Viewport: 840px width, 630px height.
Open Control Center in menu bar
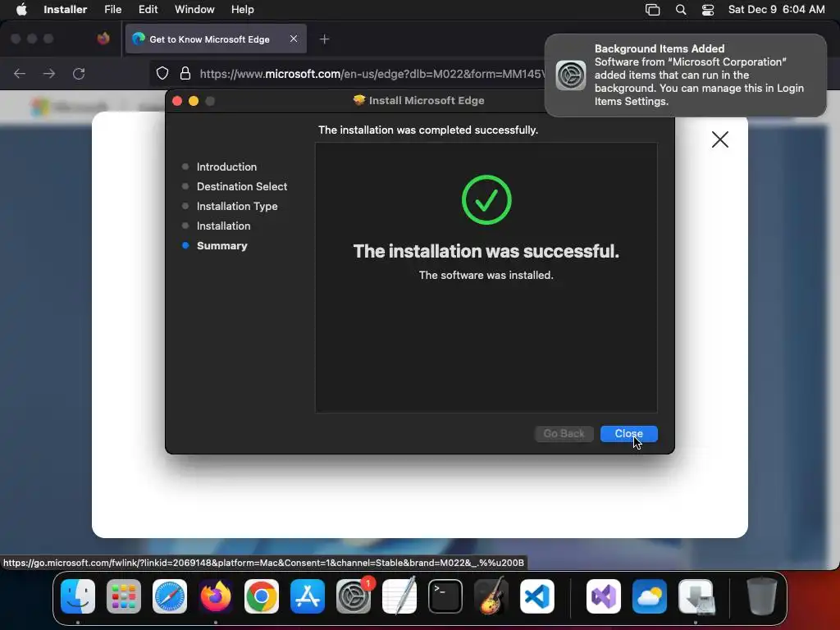[708, 10]
